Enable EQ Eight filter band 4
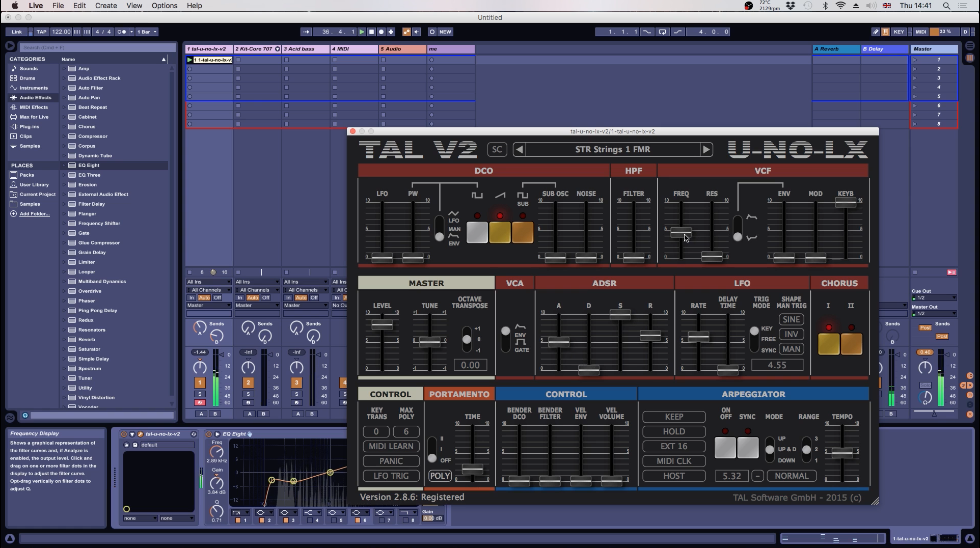The width and height of the screenshot is (980, 548). tap(310, 520)
